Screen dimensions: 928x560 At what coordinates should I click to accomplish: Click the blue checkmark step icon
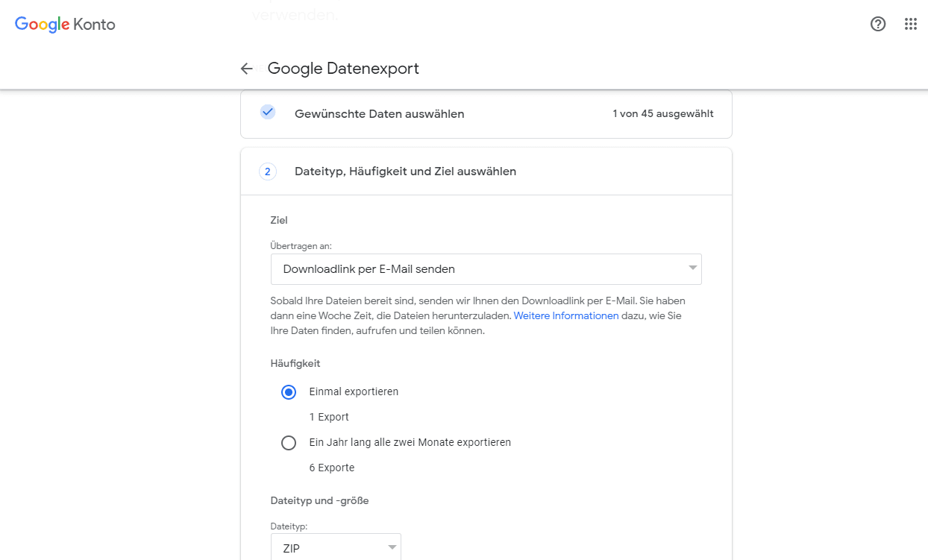tap(268, 113)
